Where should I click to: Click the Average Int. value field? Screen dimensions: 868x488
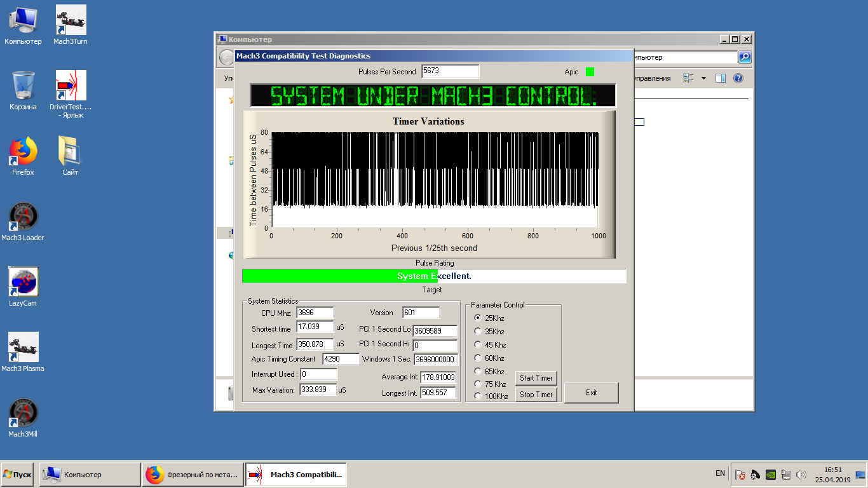438,377
